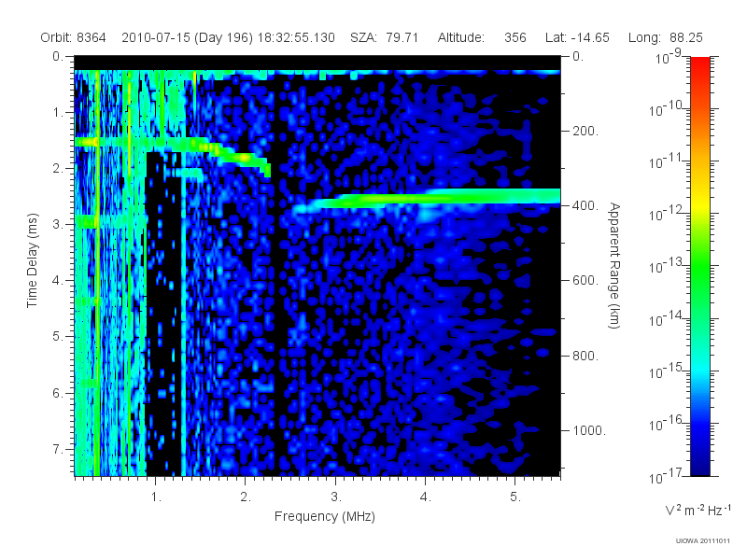Click the time delay tick label '2.'
The height and width of the screenshot is (560, 747).
click(58, 169)
